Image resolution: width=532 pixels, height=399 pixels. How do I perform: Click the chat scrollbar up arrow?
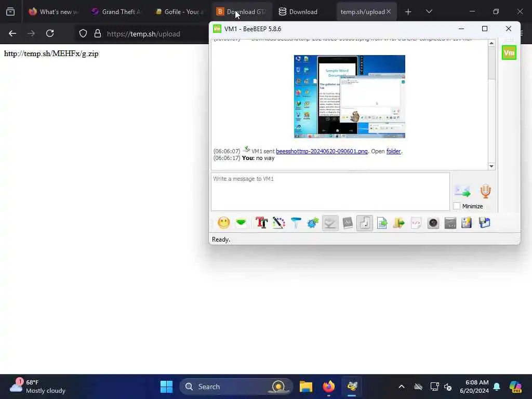[x=491, y=43]
